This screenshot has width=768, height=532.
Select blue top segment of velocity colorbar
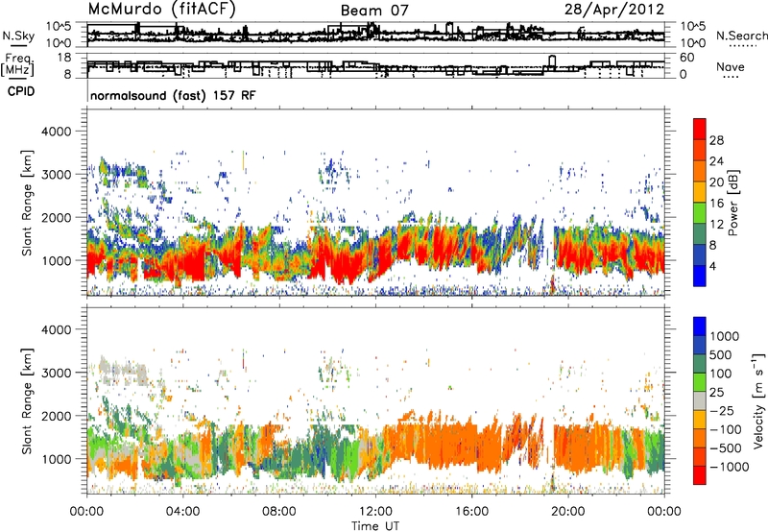click(700, 326)
